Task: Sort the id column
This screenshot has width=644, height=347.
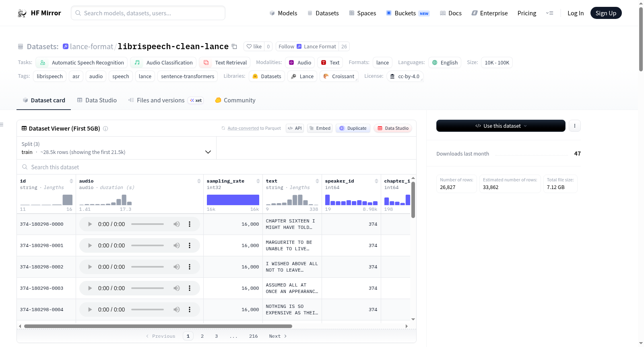Action: pyautogui.click(x=71, y=181)
